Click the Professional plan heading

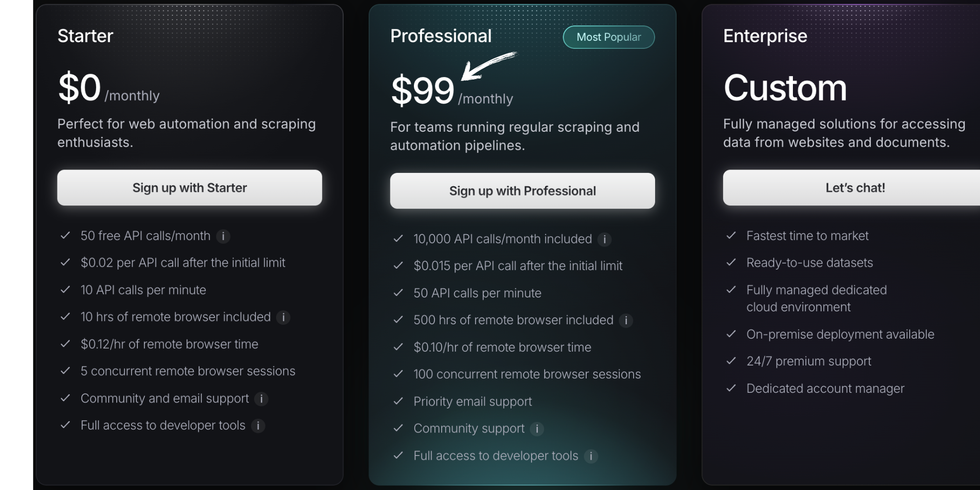pyautogui.click(x=441, y=36)
